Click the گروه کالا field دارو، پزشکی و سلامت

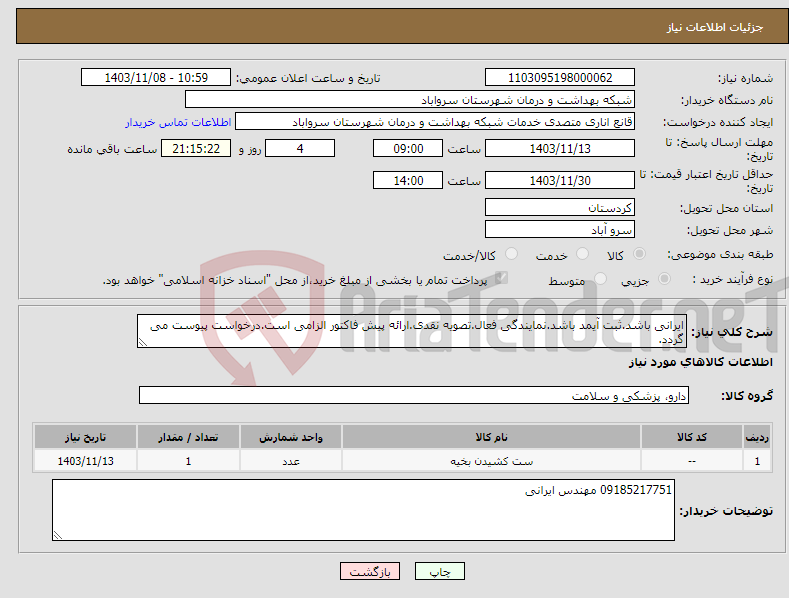click(414, 396)
